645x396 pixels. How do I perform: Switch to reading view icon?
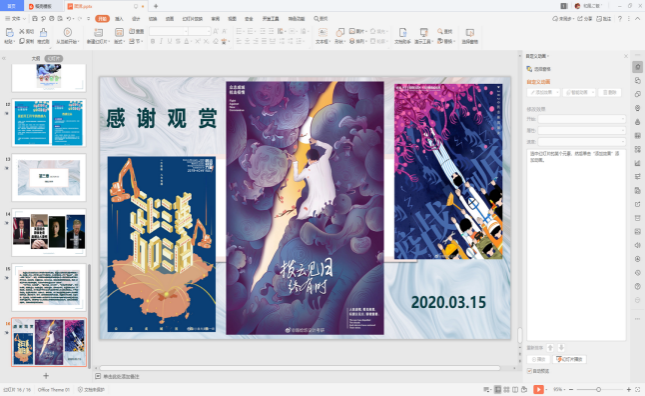coord(515,389)
